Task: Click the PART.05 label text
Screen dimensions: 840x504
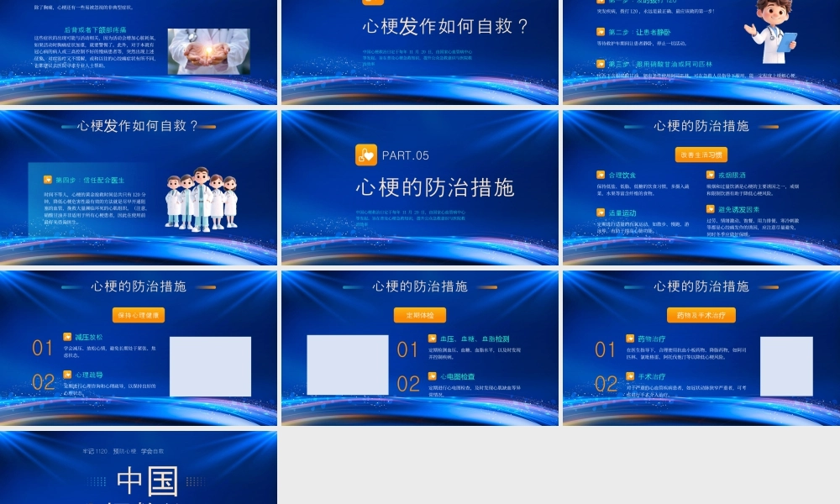Action: pyautogui.click(x=406, y=155)
